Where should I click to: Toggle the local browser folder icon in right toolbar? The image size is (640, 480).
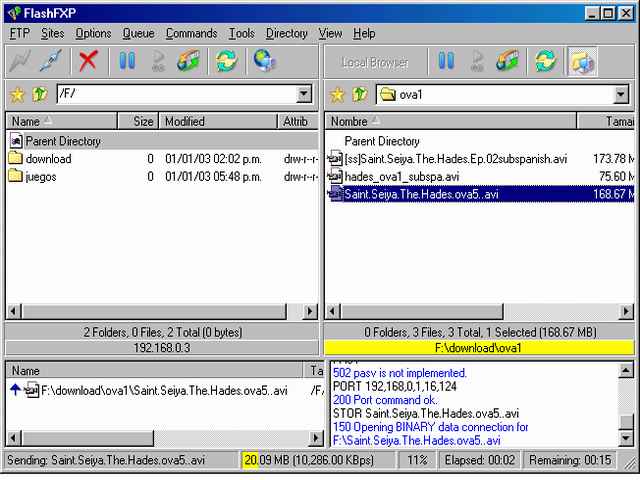(x=582, y=62)
